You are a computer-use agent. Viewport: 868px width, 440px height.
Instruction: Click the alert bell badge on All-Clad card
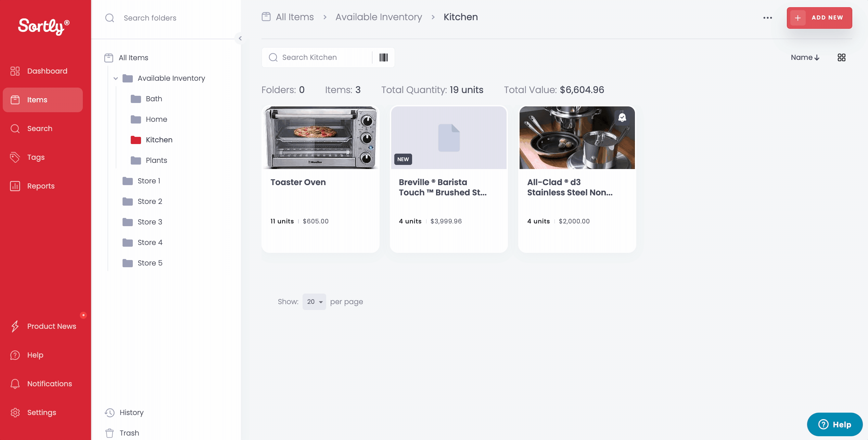coord(622,118)
